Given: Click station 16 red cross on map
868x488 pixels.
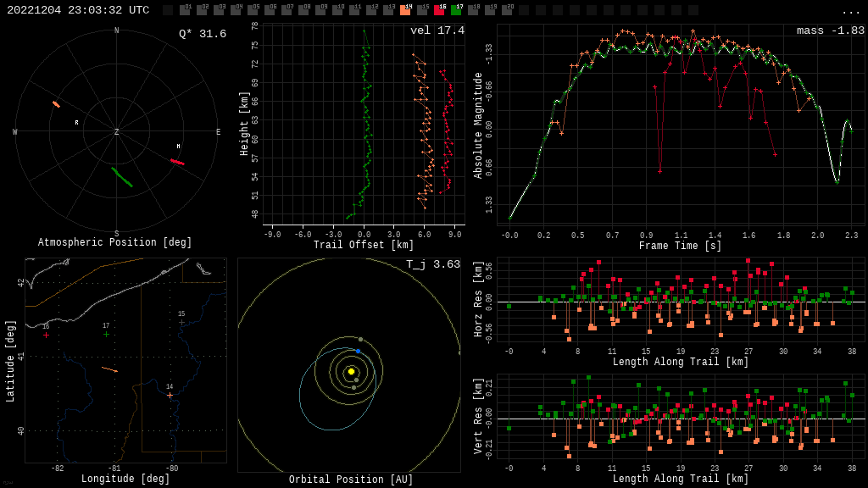Looking at the screenshot, I should tap(46, 335).
